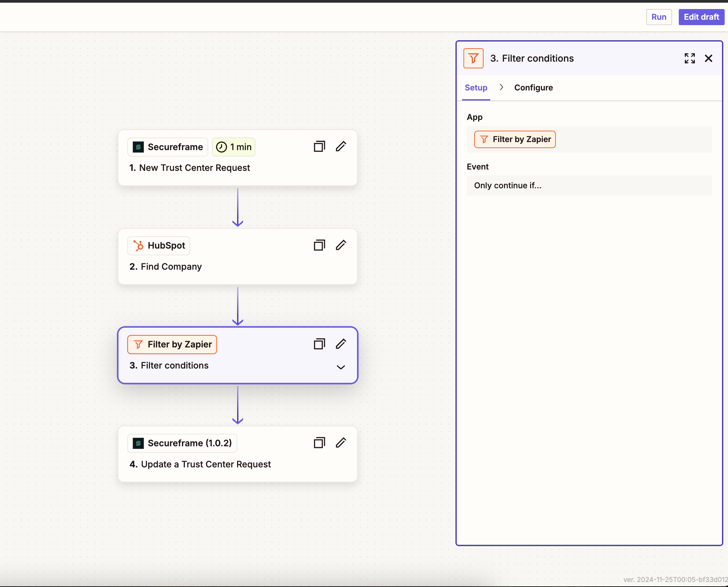Viewport: 728px width, 587px height.
Task: Select the Setup tab
Action: (476, 87)
